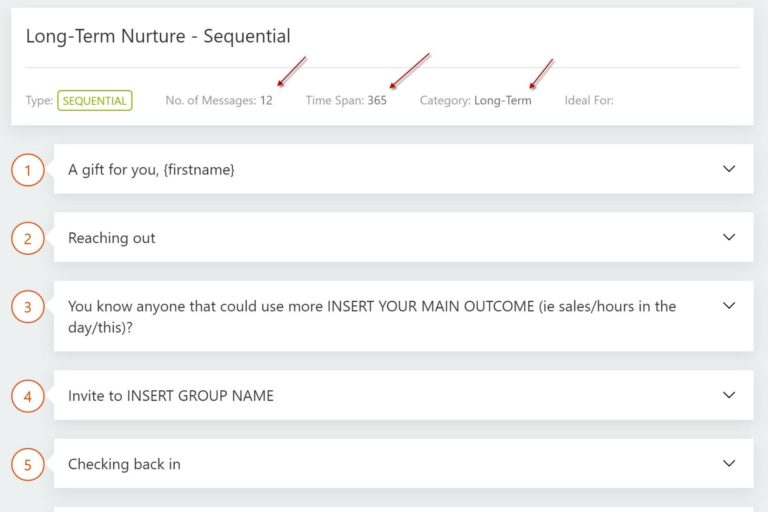Click step number 2 circle icon
The height and width of the screenshot is (512, 768).
pos(28,238)
